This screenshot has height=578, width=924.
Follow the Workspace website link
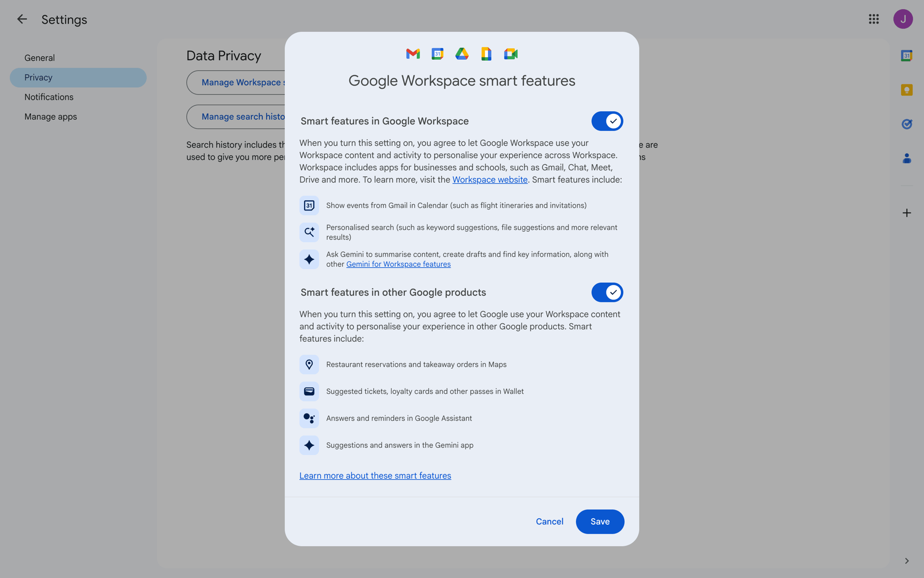[490, 180]
